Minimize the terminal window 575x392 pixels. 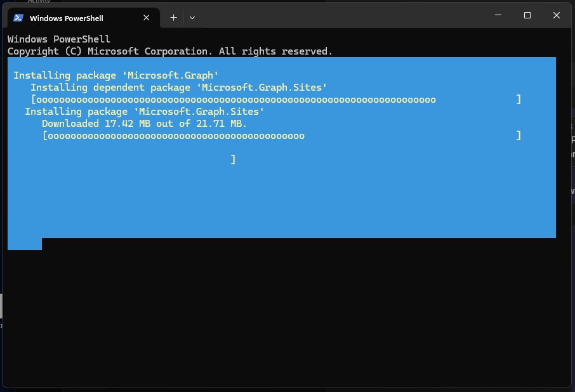point(498,15)
